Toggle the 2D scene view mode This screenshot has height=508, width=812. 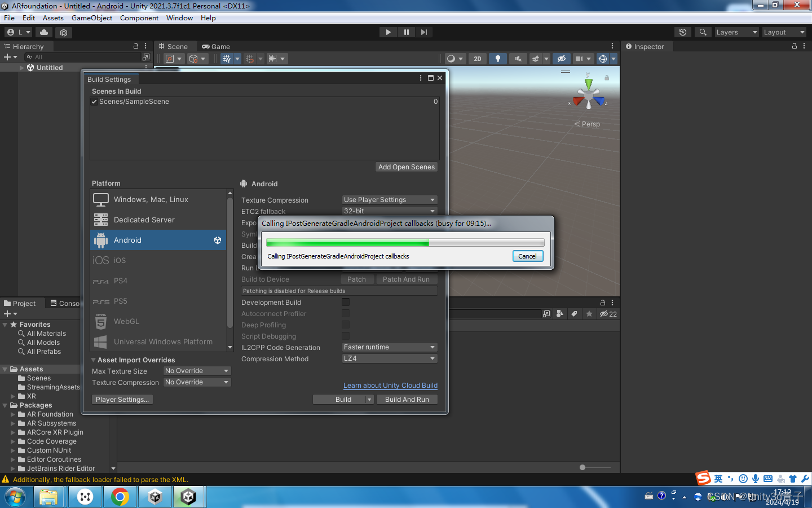[478, 59]
